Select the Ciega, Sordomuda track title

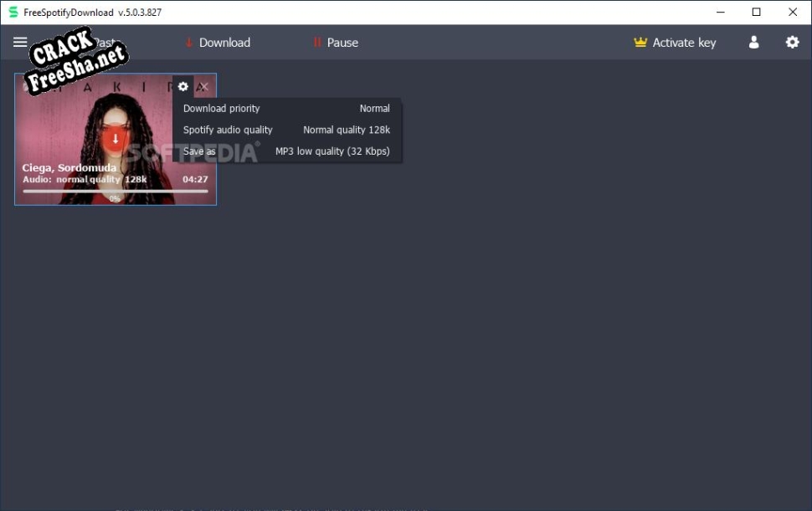click(x=69, y=168)
